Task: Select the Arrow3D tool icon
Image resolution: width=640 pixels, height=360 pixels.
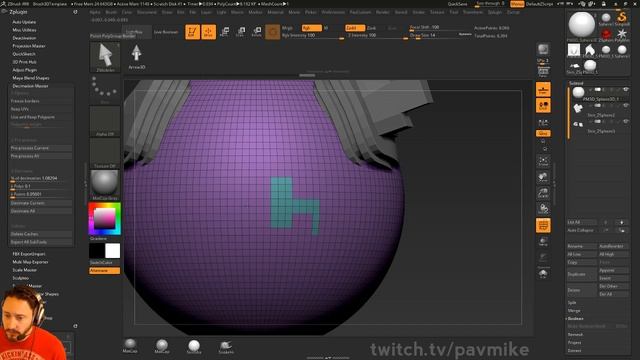Action: [137, 56]
